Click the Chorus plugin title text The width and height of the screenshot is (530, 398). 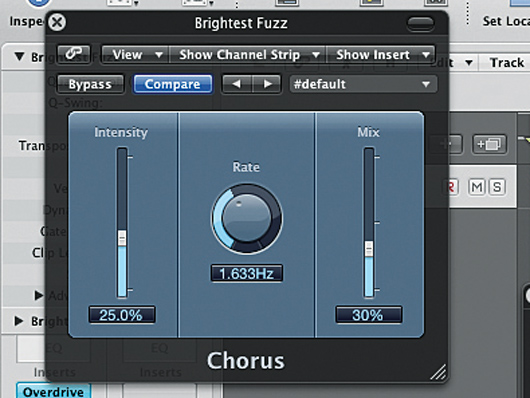point(246,360)
